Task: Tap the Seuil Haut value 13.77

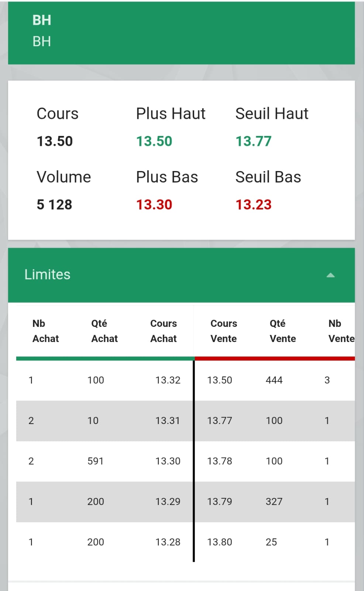Action: 254,141
